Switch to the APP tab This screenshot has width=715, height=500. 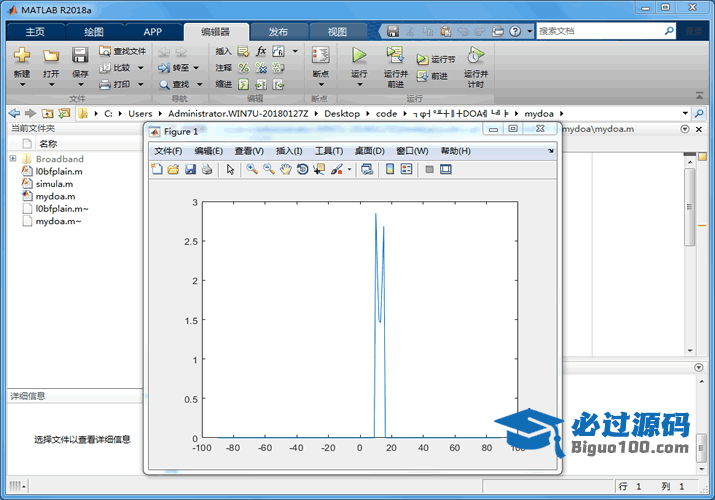pos(152,32)
